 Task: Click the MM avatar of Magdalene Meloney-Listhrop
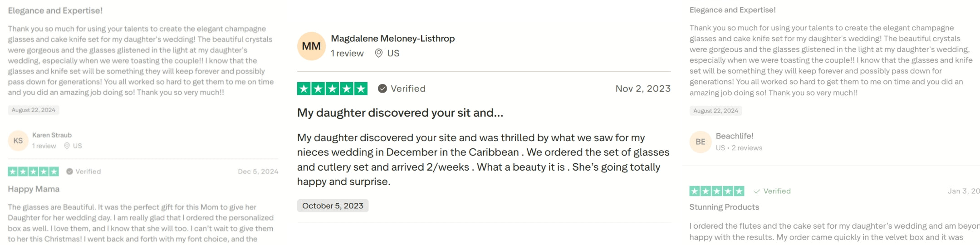(x=311, y=46)
